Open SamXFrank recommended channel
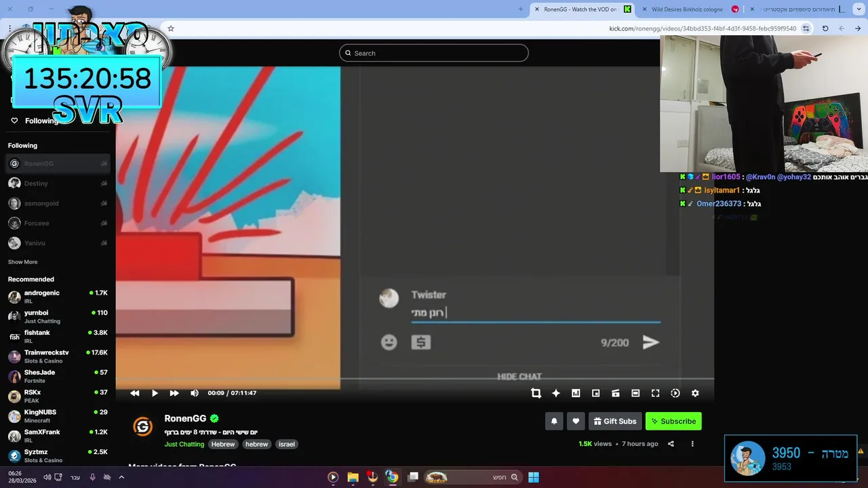868x488 pixels. coord(58,436)
